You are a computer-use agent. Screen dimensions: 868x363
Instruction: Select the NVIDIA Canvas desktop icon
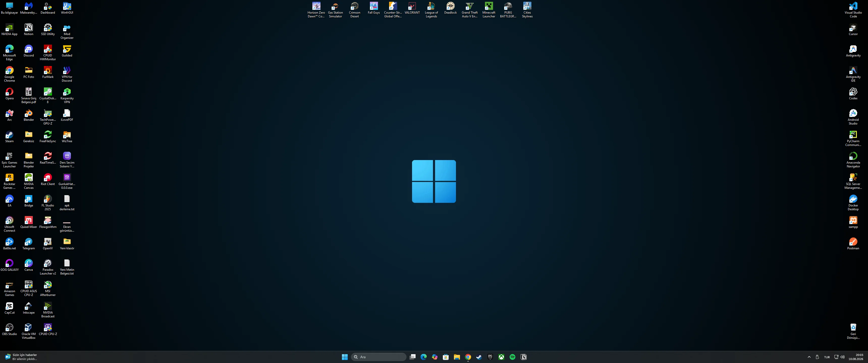click(29, 181)
